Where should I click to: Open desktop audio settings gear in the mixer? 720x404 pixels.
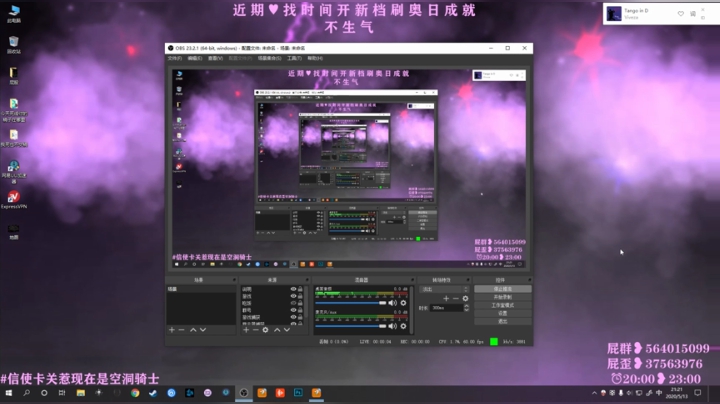[403, 303]
